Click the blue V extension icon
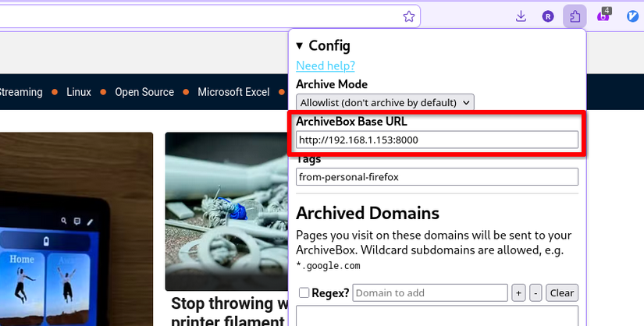Image resolution: width=644 pixels, height=326 pixels. click(x=632, y=16)
